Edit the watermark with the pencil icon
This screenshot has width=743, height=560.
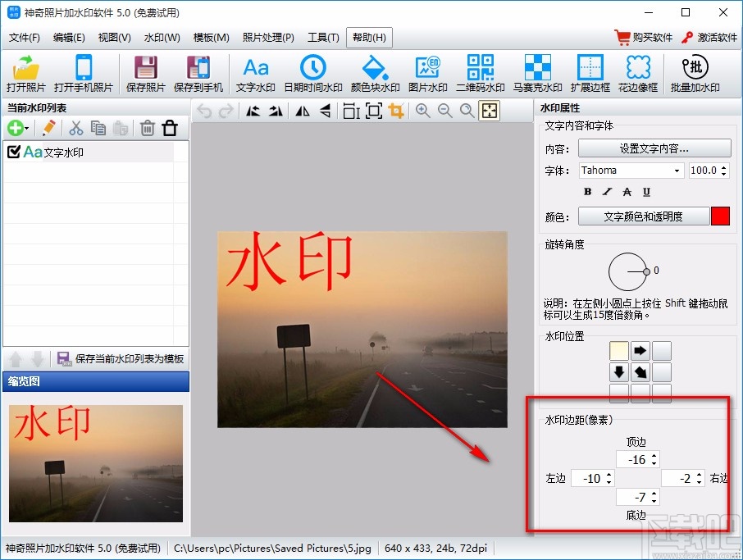[48, 128]
